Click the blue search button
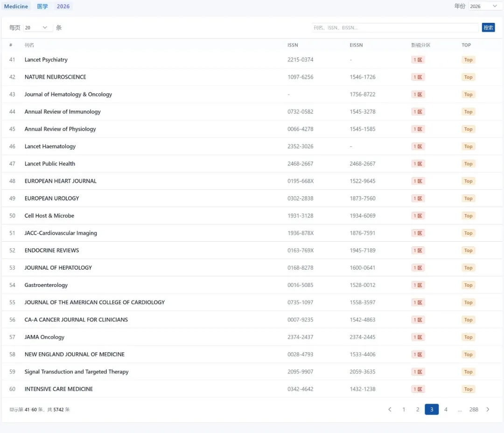The height and width of the screenshot is (433, 504). coord(488,28)
